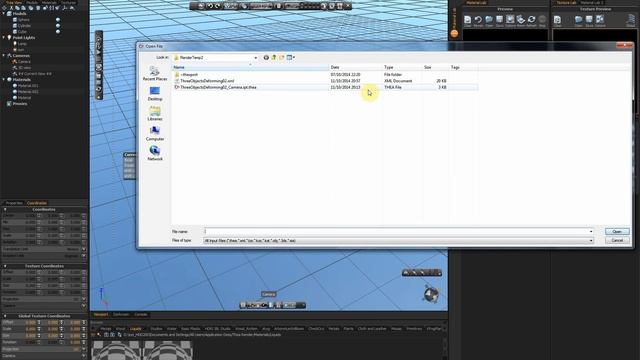The width and height of the screenshot is (640, 360).
Task: Click the rotate icon in vertical viewport toolbar
Action: pos(98,89)
